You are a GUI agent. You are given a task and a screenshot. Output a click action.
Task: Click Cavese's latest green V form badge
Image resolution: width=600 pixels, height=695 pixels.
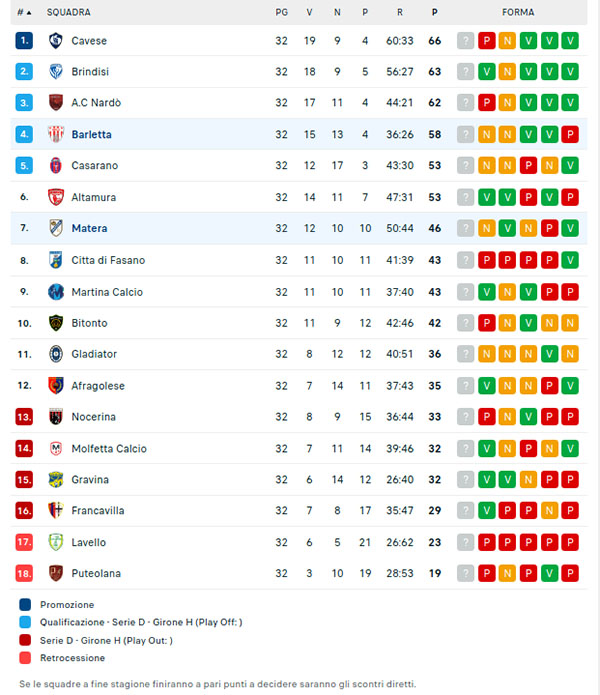[570, 41]
